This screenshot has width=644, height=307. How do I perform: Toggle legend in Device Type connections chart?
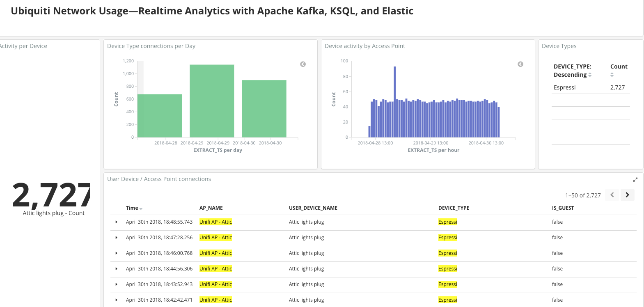[x=303, y=64]
